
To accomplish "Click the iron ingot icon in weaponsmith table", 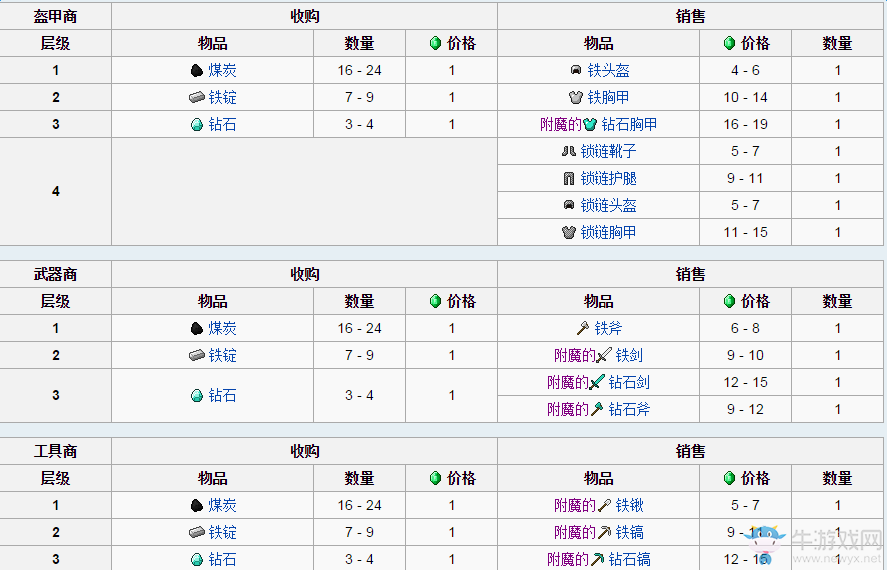I will click(196, 356).
